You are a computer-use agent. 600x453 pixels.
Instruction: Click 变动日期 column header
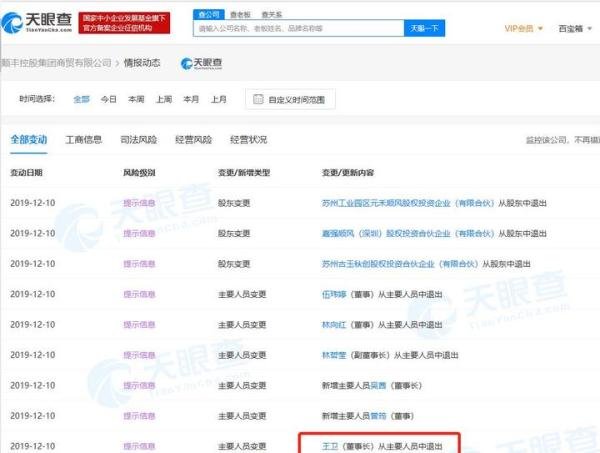[x=26, y=173]
